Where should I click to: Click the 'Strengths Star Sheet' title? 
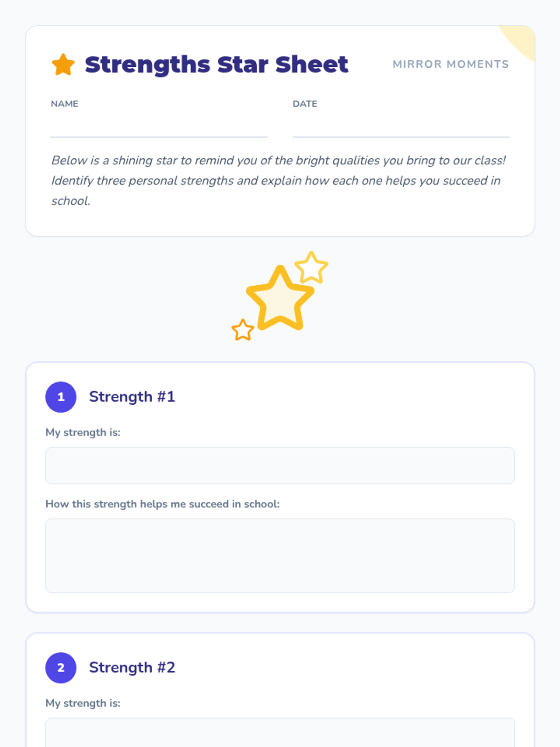pyautogui.click(x=217, y=64)
